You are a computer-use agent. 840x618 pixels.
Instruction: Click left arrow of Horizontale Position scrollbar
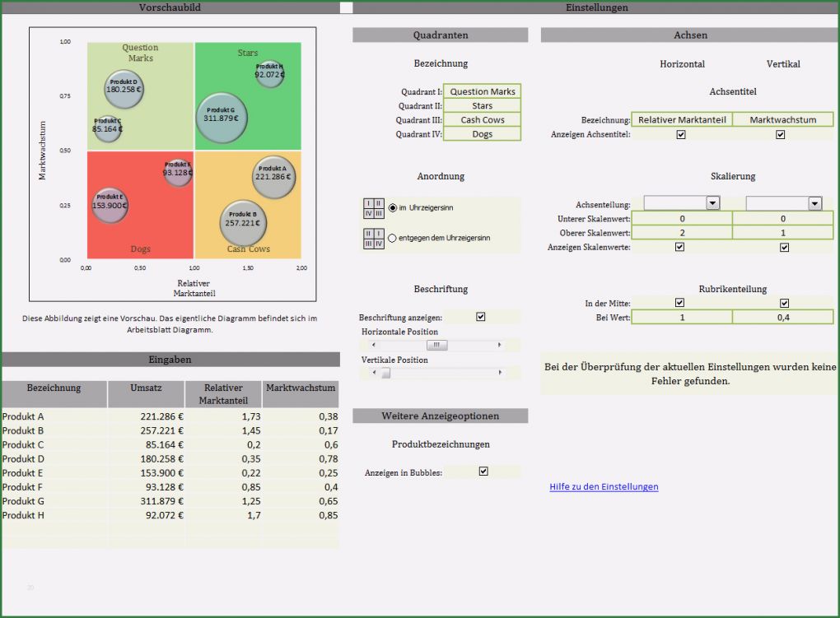coord(374,346)
